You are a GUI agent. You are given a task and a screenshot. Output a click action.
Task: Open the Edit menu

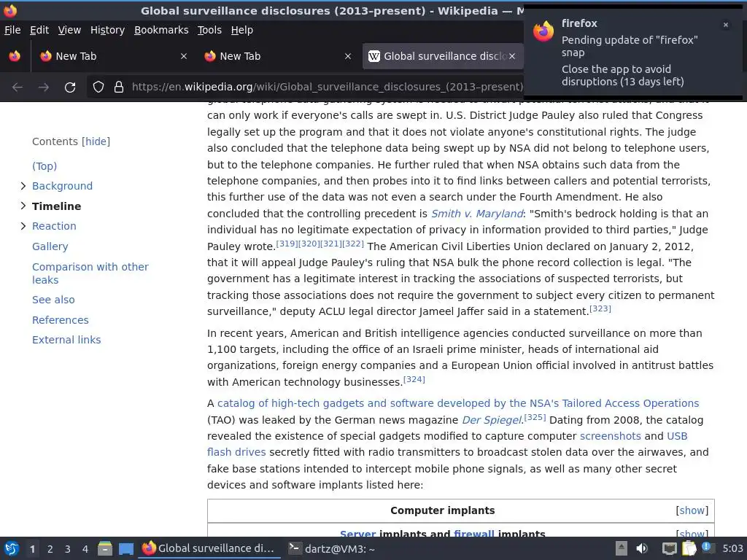(x=39, y=30)
